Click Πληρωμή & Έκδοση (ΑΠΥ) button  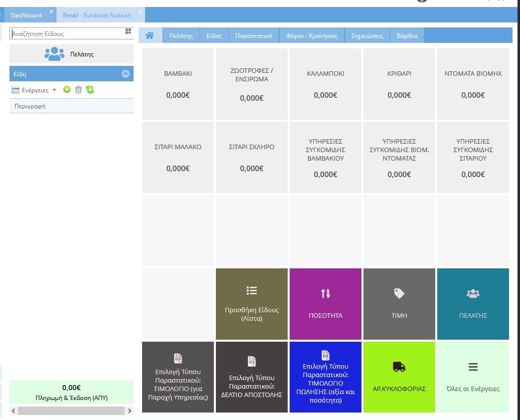(x=71, y=393)
